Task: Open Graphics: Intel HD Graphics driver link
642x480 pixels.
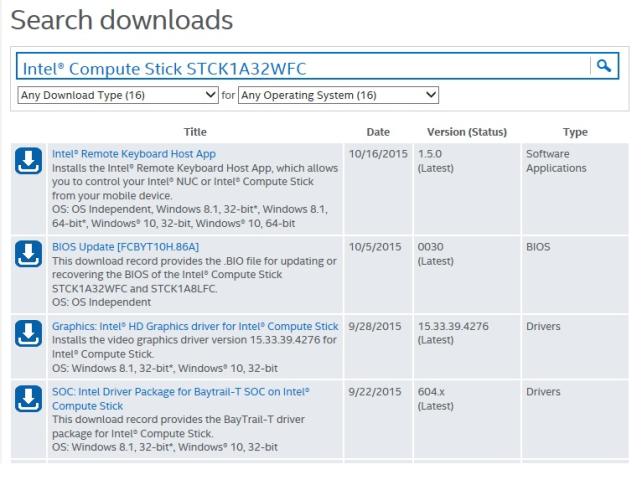Action: pyautogui.click(x=195, y=326)
